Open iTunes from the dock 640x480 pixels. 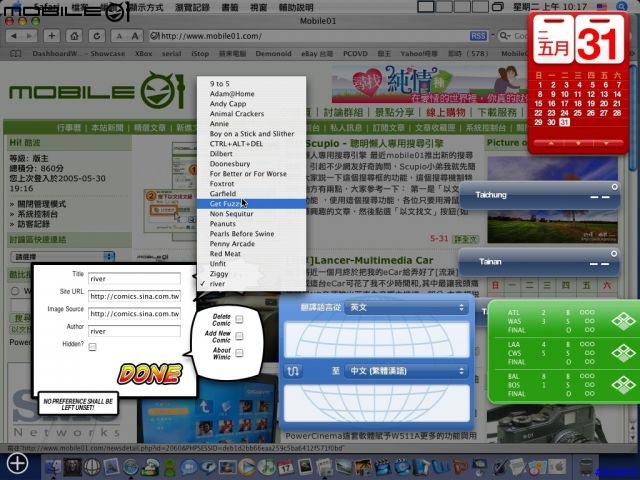(267, 467)
